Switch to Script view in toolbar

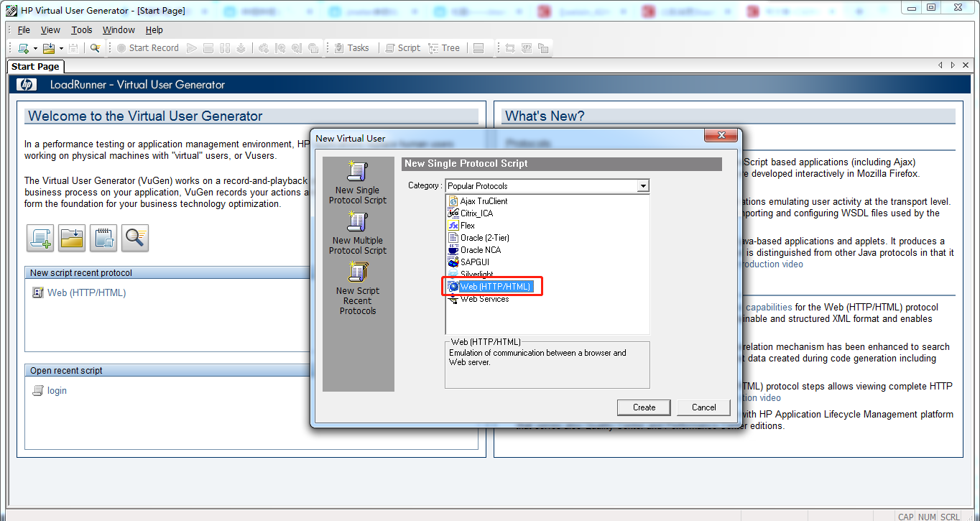coord(403,48)
